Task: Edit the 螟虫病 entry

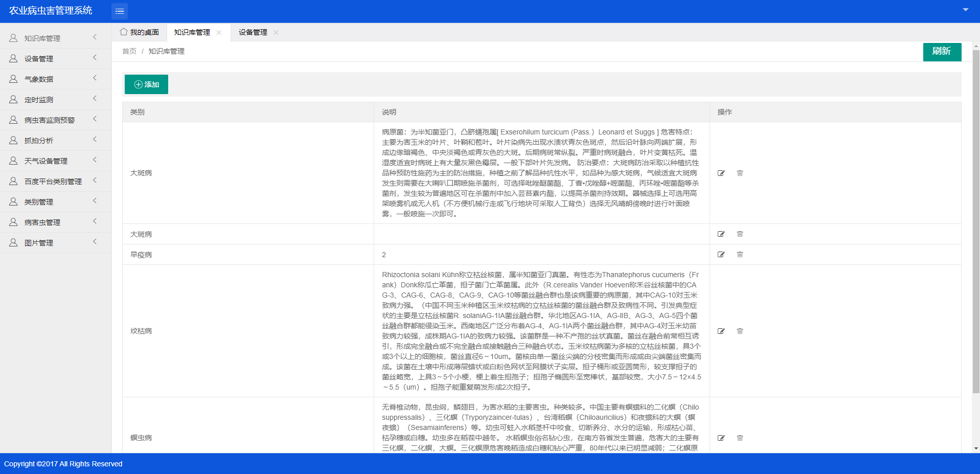Action: 721,438
